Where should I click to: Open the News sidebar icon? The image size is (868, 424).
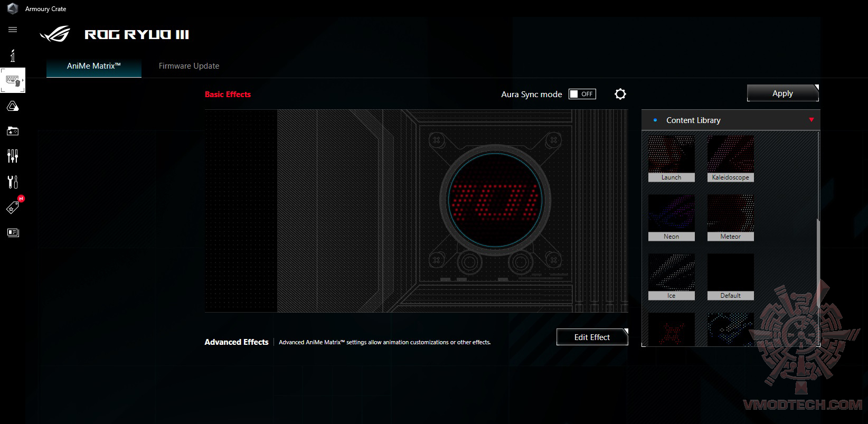click(x=13, y=232)
